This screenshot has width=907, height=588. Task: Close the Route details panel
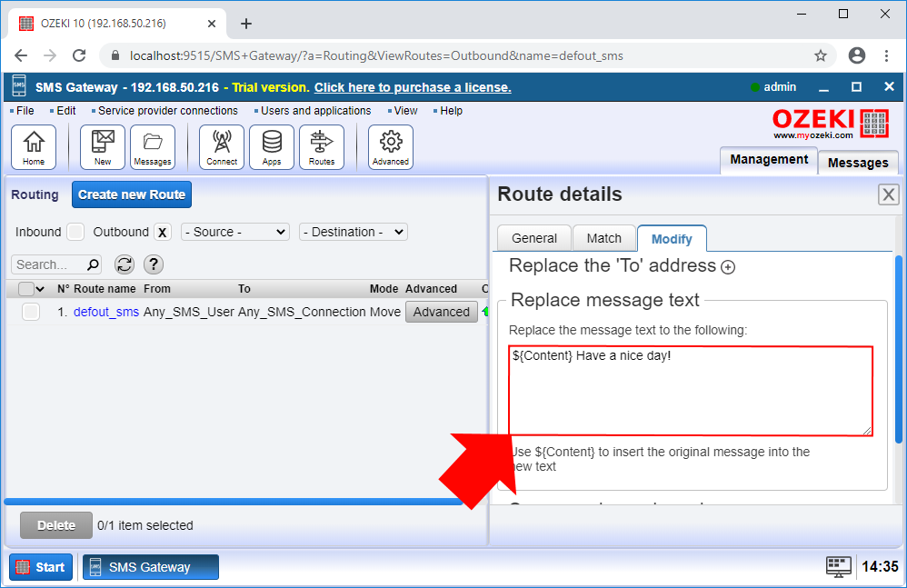[889, 194]
